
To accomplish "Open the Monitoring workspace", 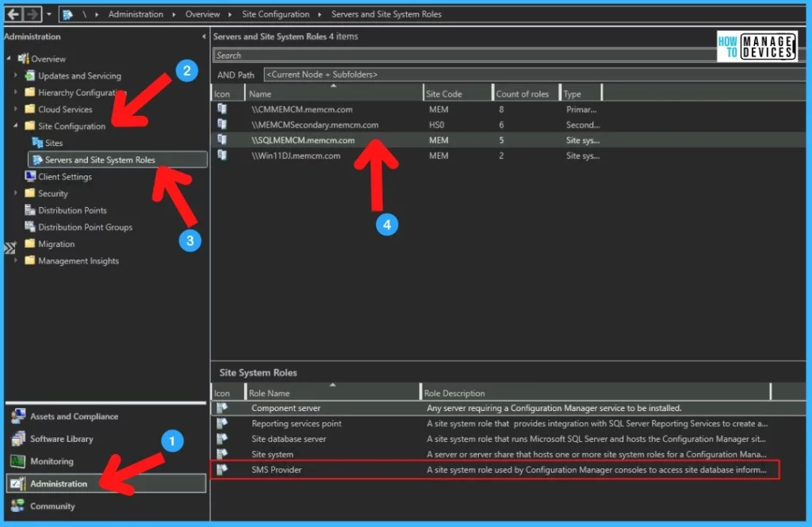I will (106, 461).
